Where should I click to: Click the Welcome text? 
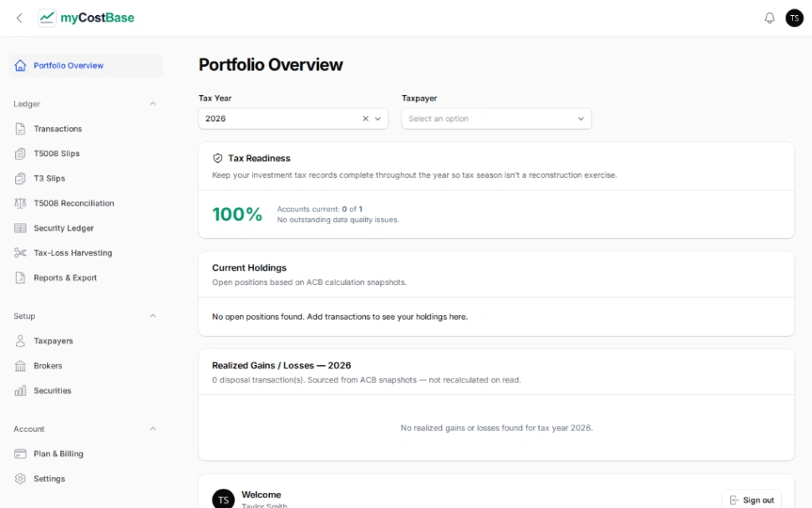coord(261,495)
